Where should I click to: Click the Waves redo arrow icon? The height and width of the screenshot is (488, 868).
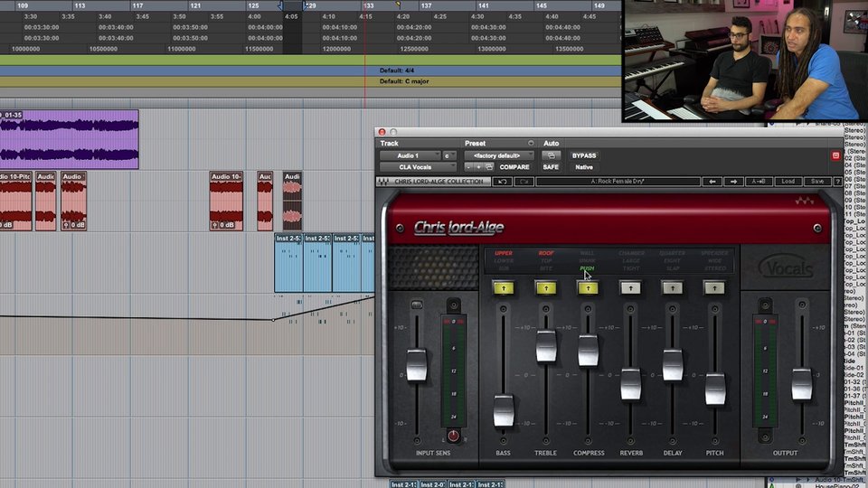524,182
